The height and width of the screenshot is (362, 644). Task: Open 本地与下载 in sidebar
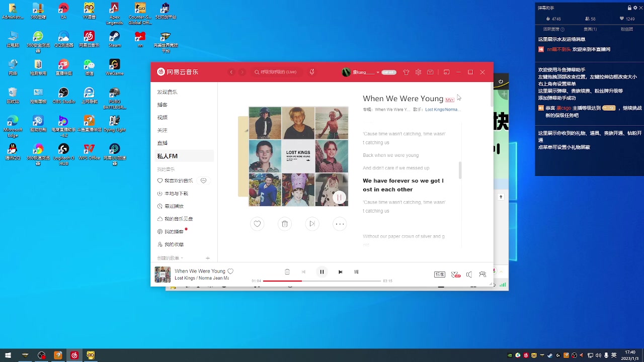[x=173, y=193]
